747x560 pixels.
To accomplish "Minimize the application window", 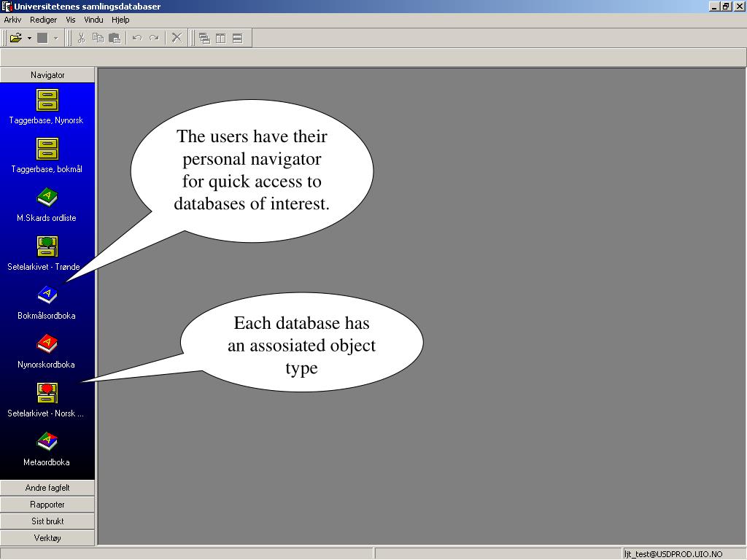I will (x=713, y=6).
